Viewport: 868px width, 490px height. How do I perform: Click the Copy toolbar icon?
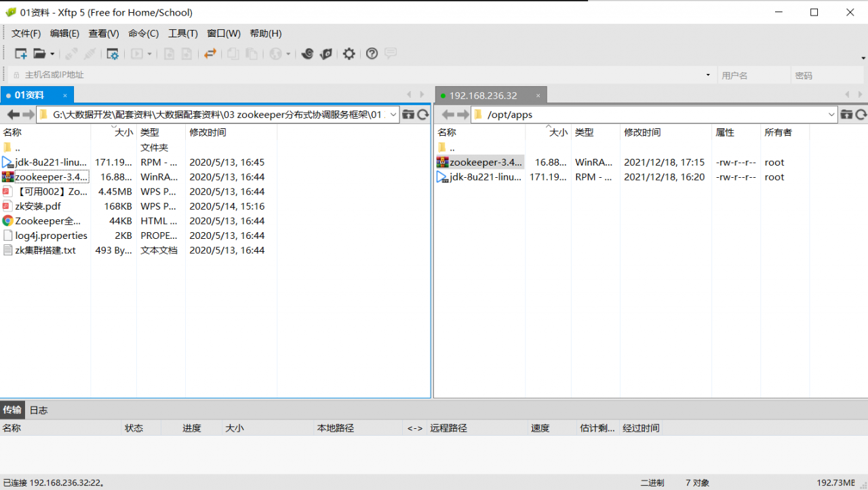[233, 54]
